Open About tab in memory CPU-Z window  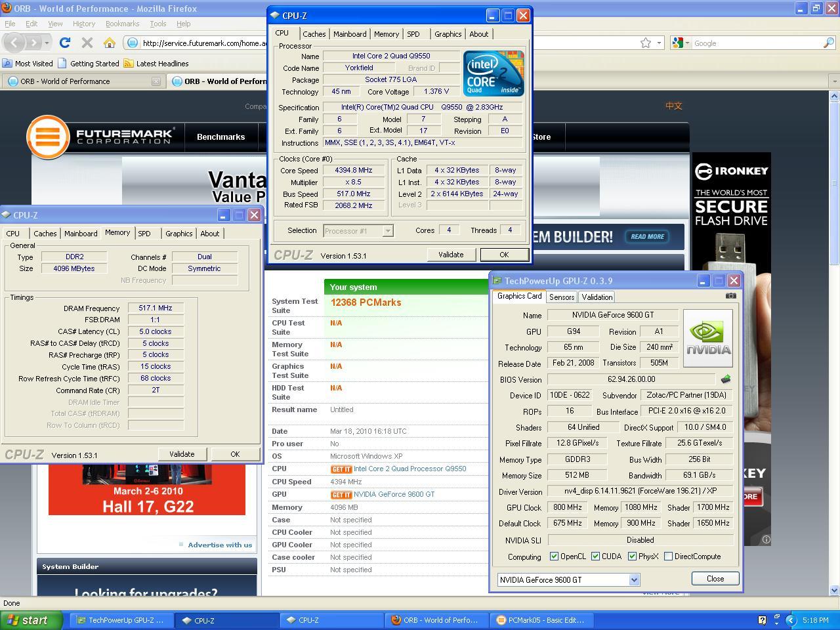pyautogui.click(x=210, y=234)
